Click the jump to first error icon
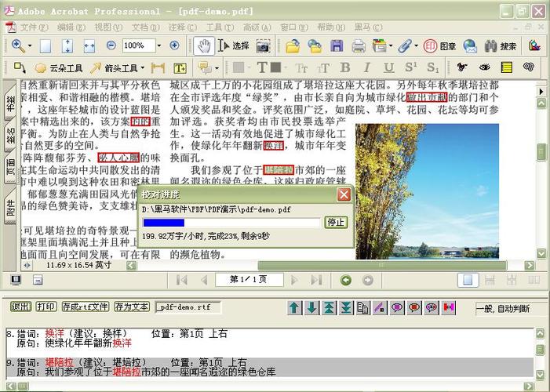Viewport: 550px width, 392px height. pos(329,308)
